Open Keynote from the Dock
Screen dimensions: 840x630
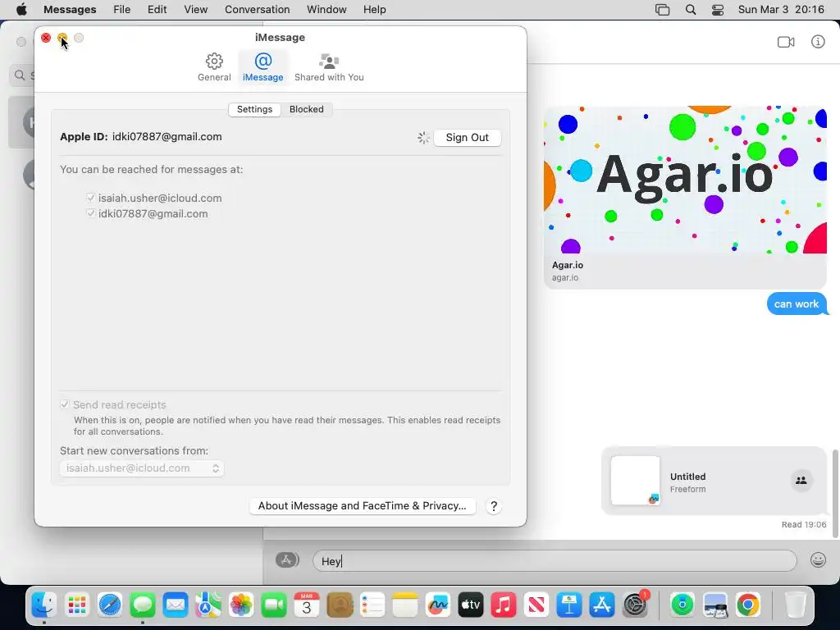pos(569,605)
